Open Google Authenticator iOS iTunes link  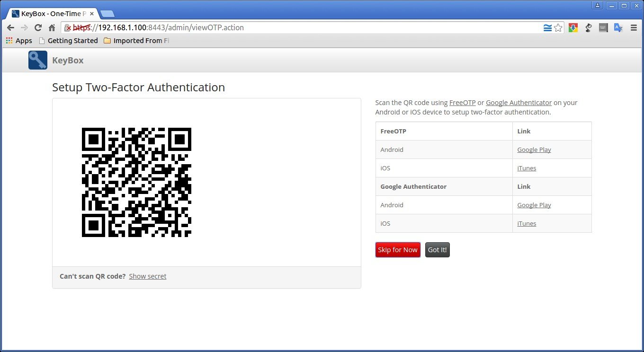[527, 223]
